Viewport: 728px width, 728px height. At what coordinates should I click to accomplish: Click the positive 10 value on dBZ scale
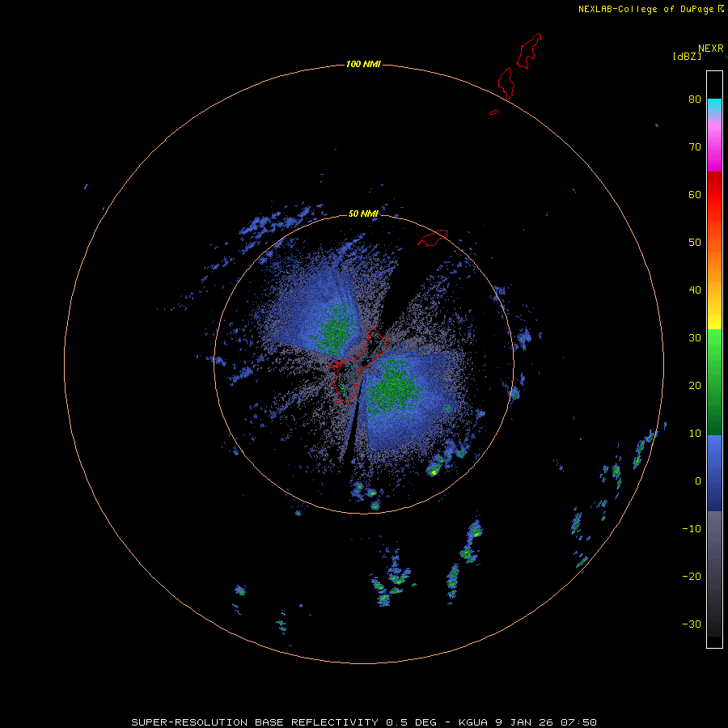[x=695, y=434]
